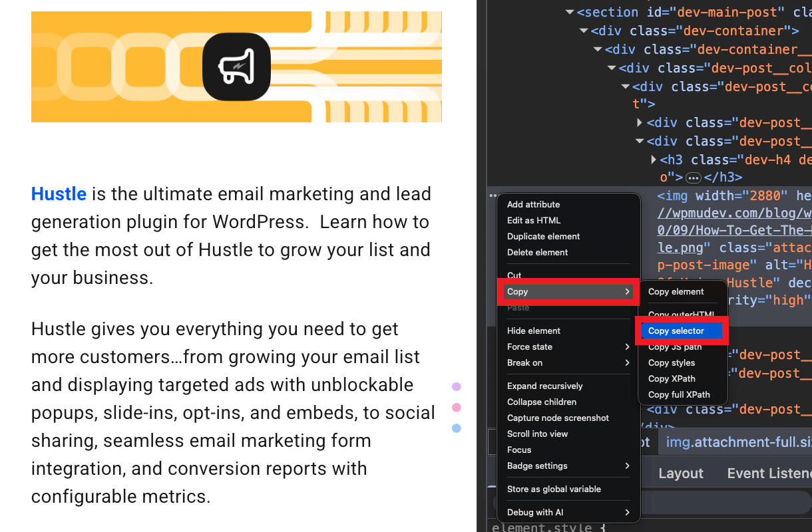Click the megaphone Hustle banner image

pyautogui.click(x=236, y=66)
